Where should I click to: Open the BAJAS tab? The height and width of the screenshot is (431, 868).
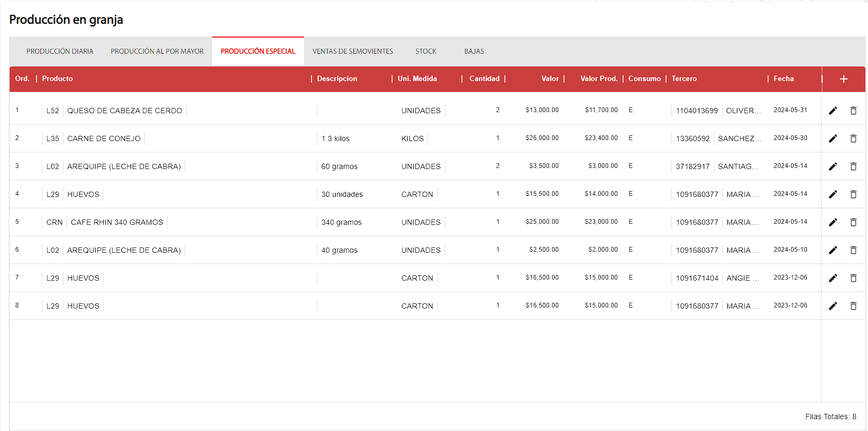coord(474,52)
